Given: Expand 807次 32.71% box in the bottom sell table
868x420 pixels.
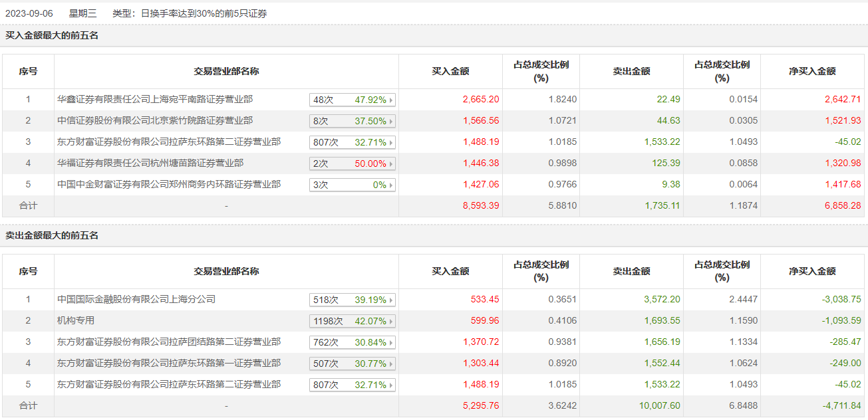Looking at the screenshot, I should [353, 385].
